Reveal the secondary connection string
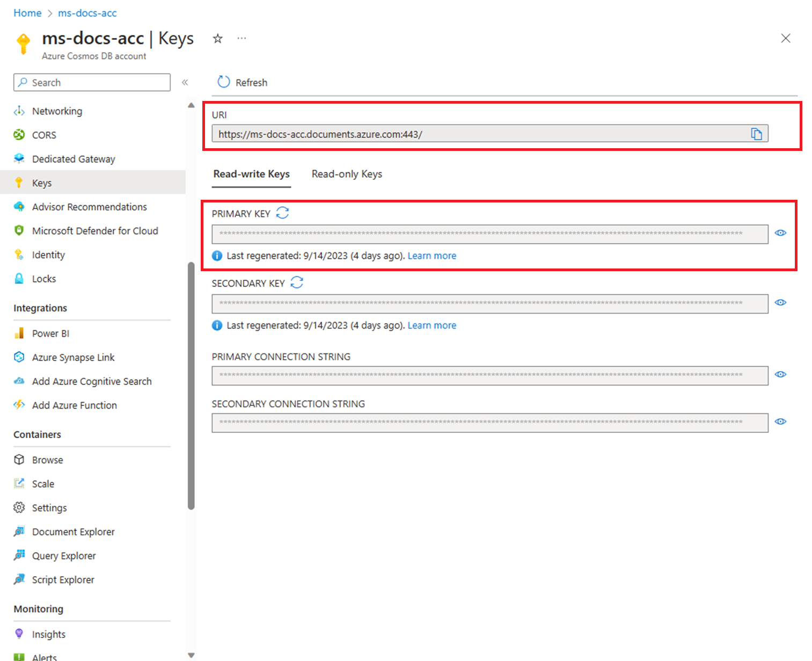 780,422
